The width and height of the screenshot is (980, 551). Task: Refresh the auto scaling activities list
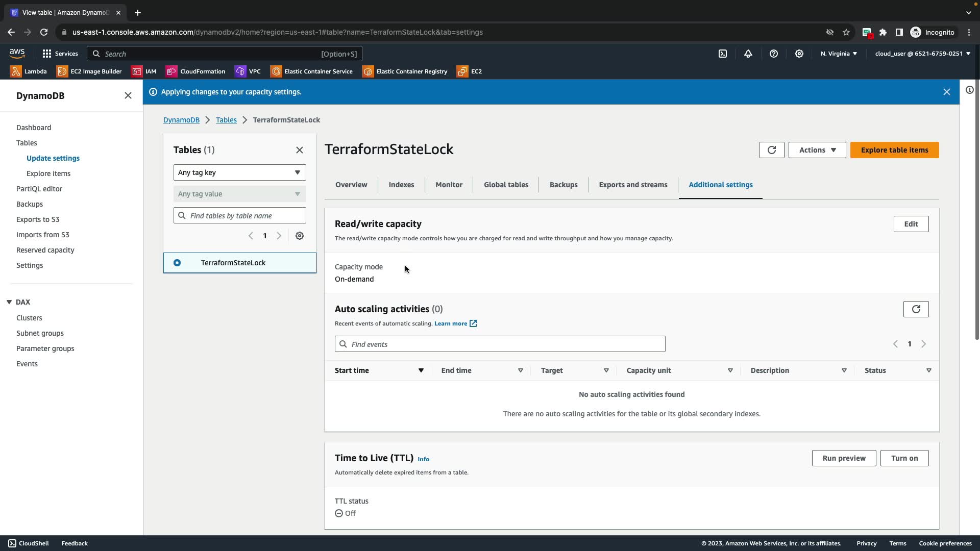(916, 309)
